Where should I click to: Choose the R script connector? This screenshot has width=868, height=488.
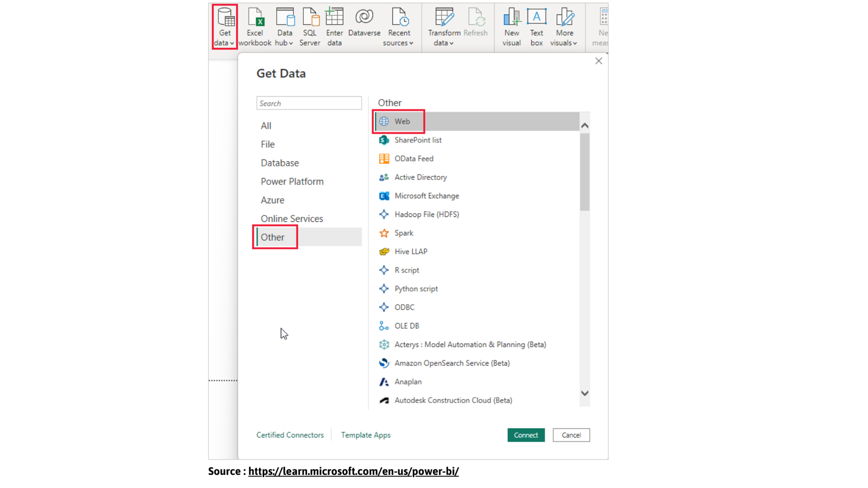tap(476, 270)
